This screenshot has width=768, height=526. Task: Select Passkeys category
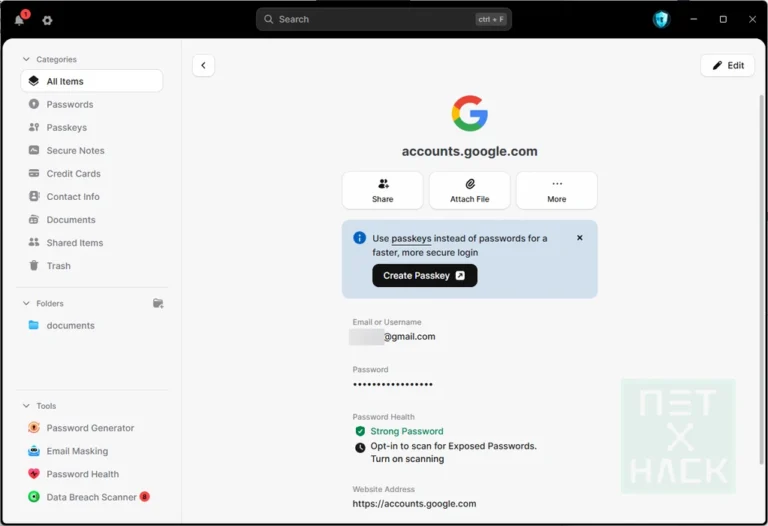click(66, 128)
